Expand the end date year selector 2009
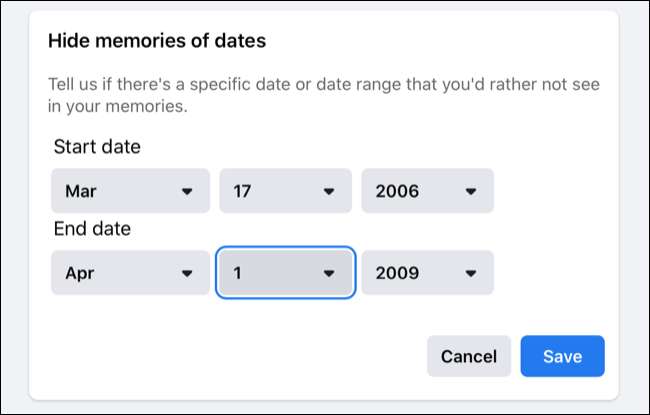This screenshot has height=415, width=650. 427,273
